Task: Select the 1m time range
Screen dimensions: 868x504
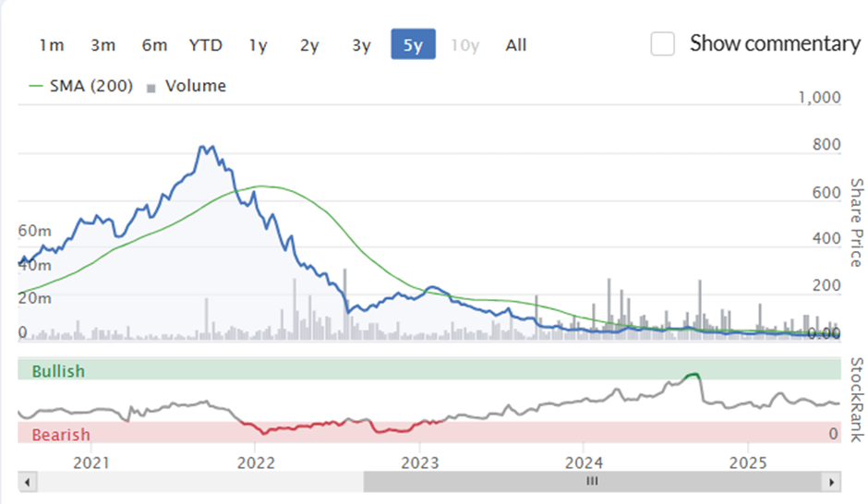Action: coord(52,44)
